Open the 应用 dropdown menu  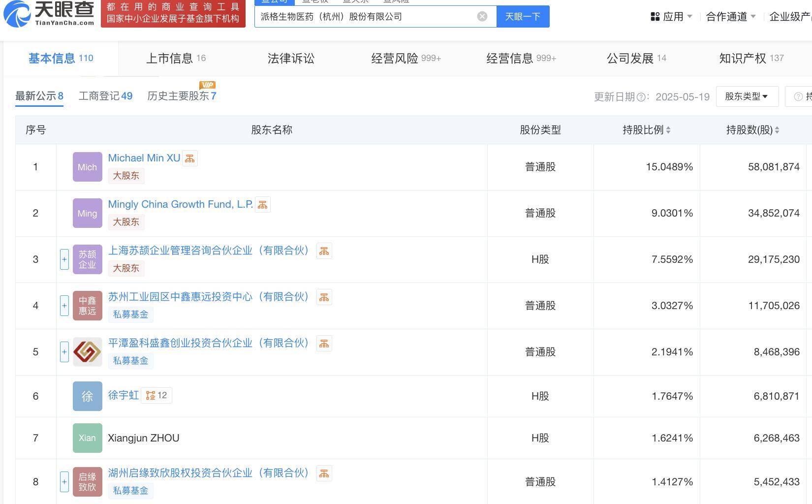[671, 17]
